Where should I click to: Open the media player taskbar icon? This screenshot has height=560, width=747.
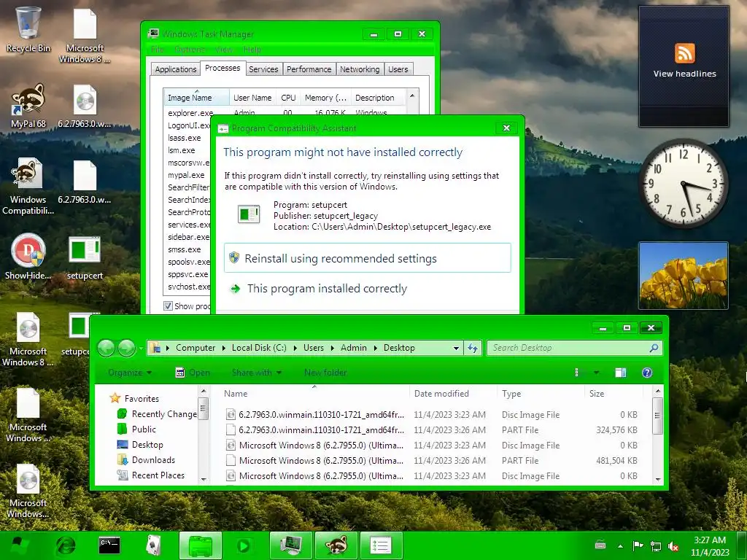[244, 545]
